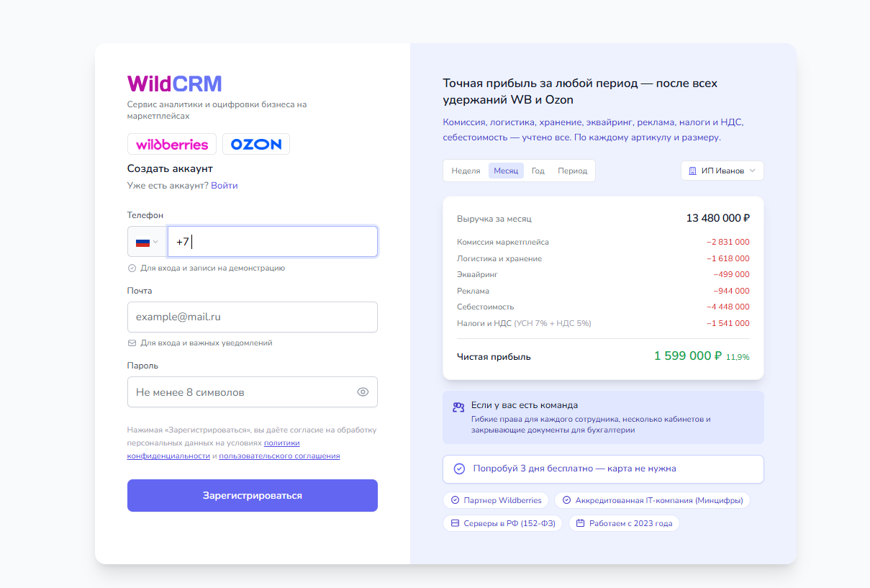
Task: Open the country flag dropdown
Action: click(148, 242)
